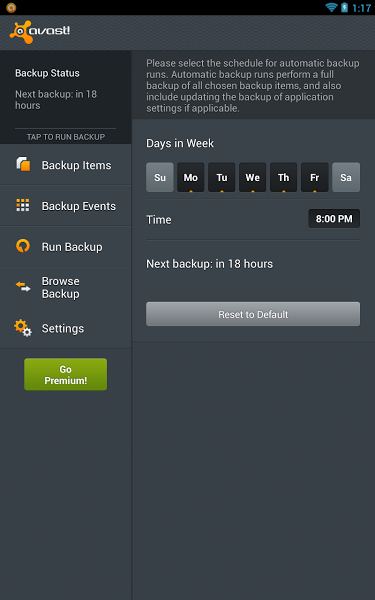Select Backup Events menu entry

coord(65,206)
